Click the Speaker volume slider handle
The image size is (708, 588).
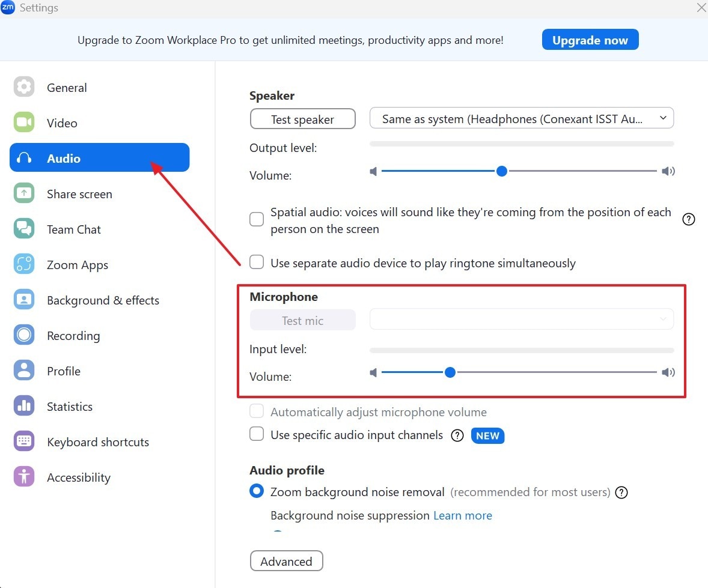[x=502, y=171]
